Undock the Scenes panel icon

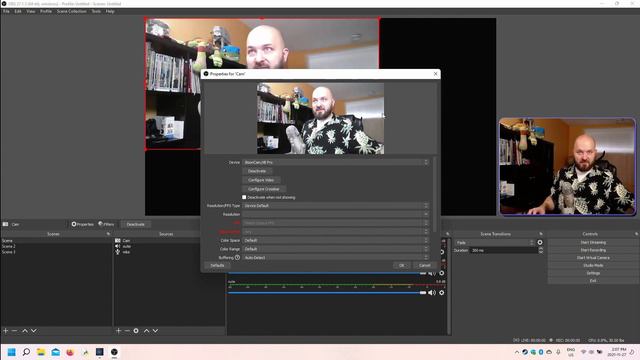[x=108, y=234]
